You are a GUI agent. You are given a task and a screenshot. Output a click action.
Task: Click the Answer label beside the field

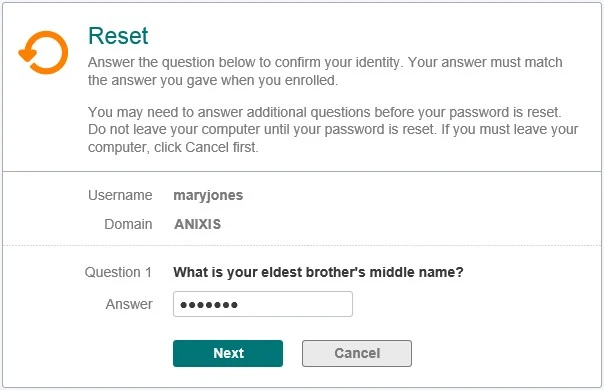click(x=129, y=304)
